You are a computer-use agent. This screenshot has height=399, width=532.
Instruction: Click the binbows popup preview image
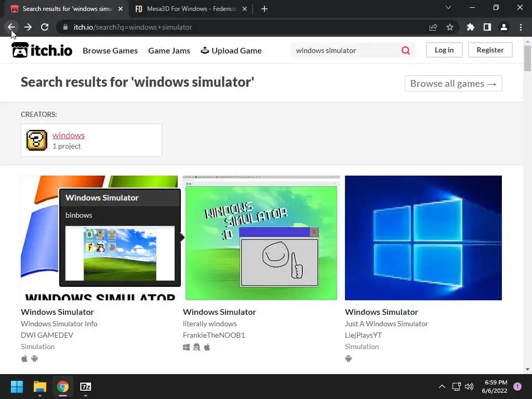[120, 254]
